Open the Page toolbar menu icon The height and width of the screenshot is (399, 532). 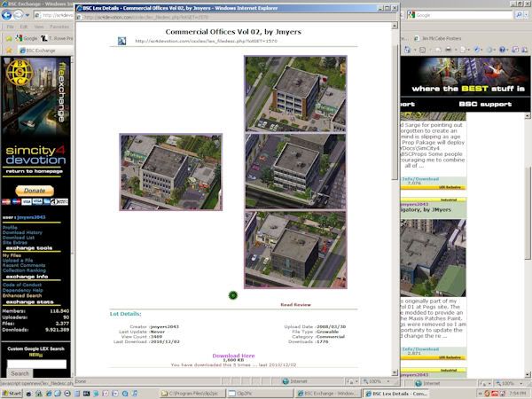click(x=463, y=50)
